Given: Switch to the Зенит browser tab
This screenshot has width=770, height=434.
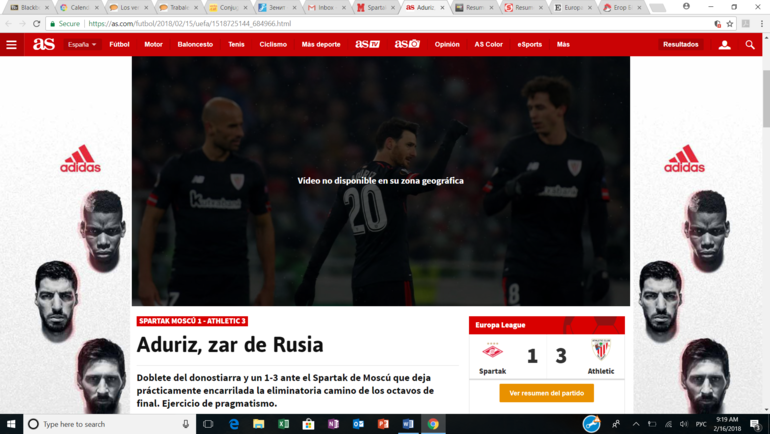Looking at the screenshot, I should tap(278, 7).
